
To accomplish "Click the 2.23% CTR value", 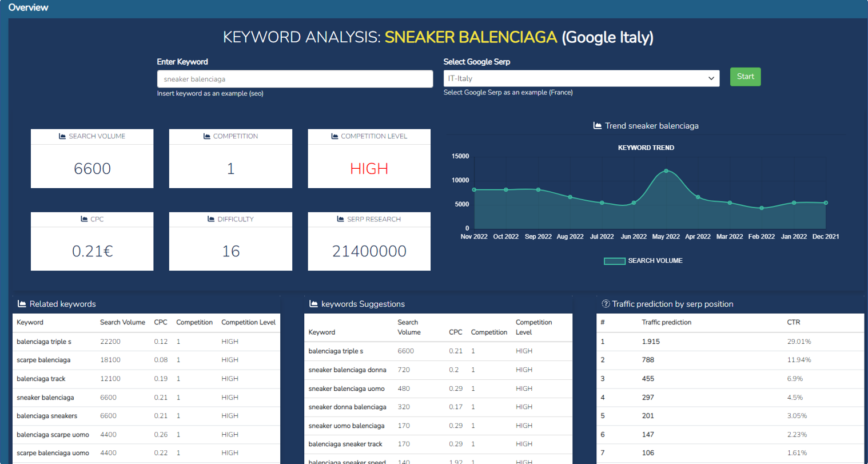I will click(797, 434).
